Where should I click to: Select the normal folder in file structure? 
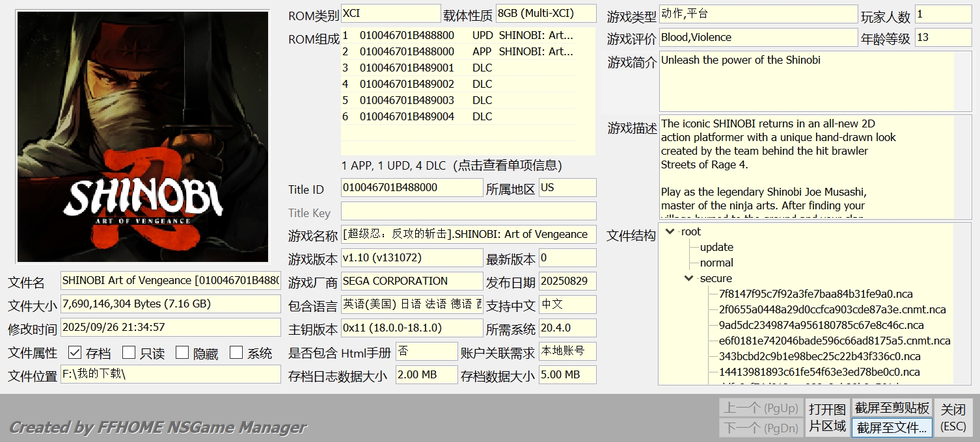pos(716,263)
